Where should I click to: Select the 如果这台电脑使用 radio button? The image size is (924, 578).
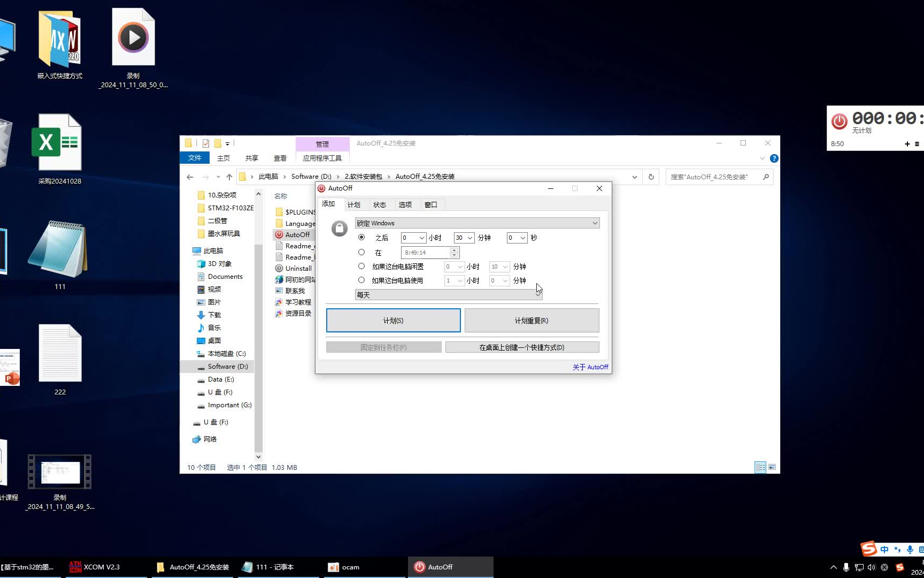pos(361,280)
